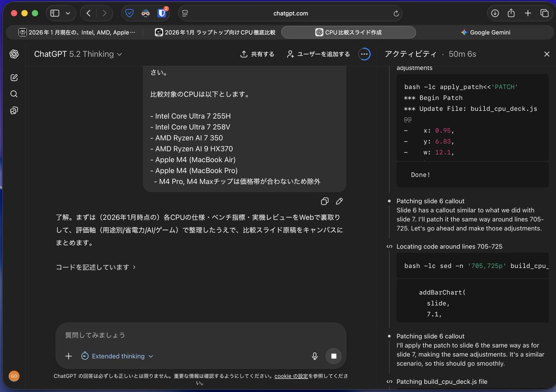The width and height of the screenshot is (556, 392).
Task: Expand the sidebar tab group dropdown arrow
Action: [68, 13]
